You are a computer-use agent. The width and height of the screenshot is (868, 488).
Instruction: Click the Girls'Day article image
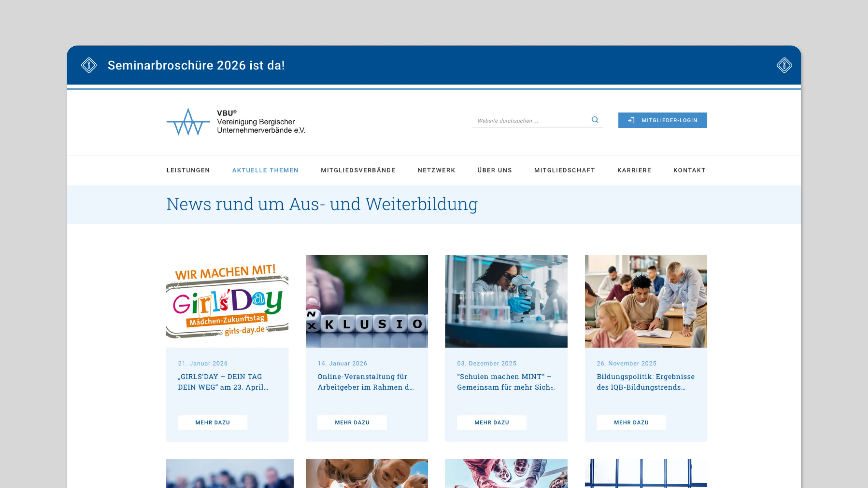(227, 301)
